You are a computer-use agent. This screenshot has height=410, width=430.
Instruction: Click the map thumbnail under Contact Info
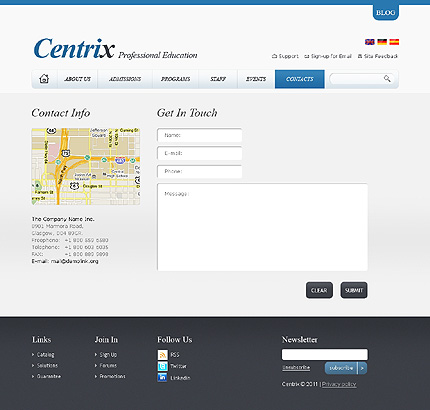[86, 166]
